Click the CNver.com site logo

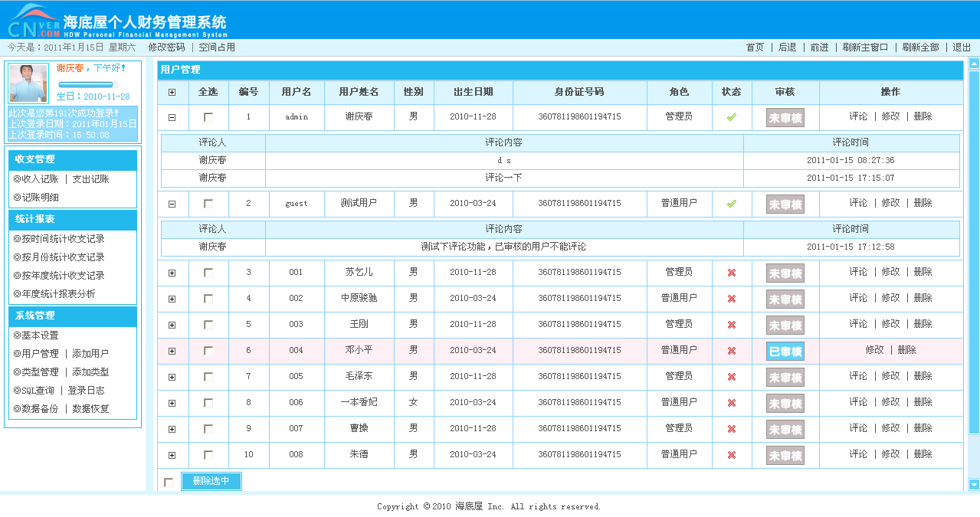pyautogui.click(x=34, y=21)
